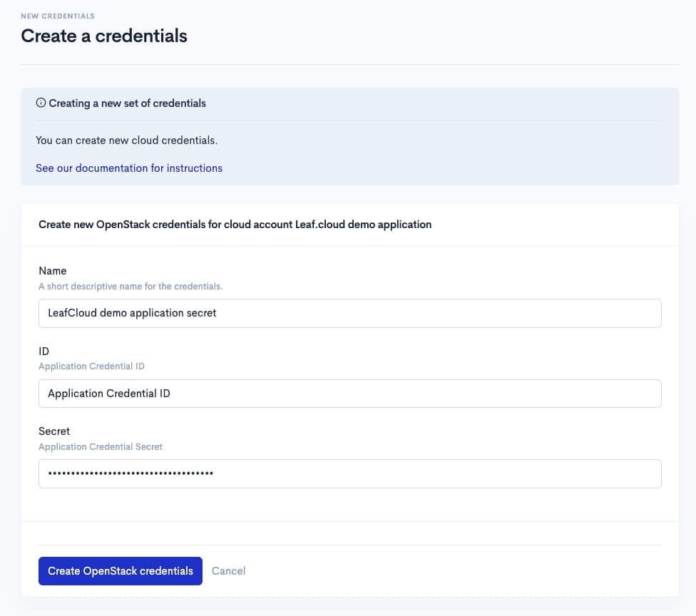Click the 'Create a credentials' page title
The height and width of the screenshot is (616, 696).
104,35
